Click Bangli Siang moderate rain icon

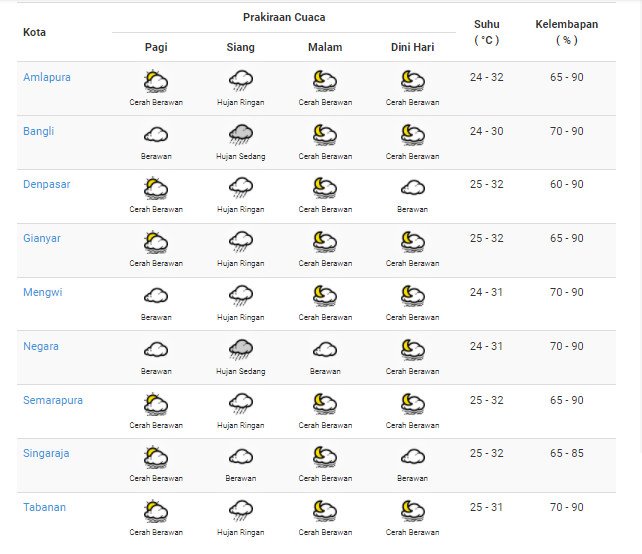coord(241,135)
